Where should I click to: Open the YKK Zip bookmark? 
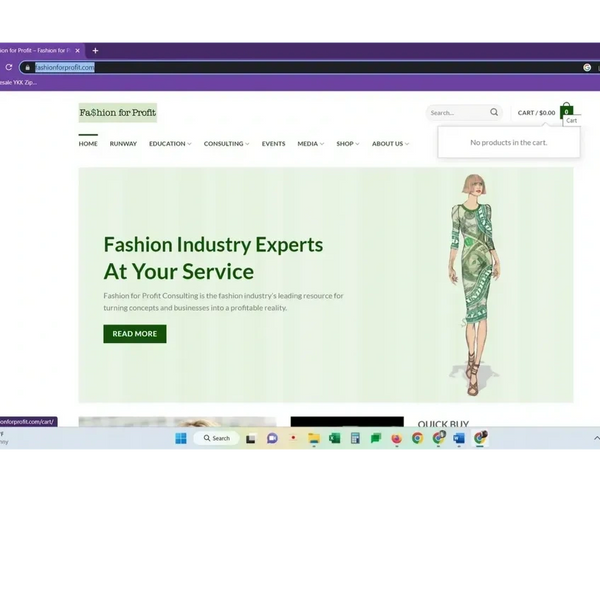coord(18,82)
